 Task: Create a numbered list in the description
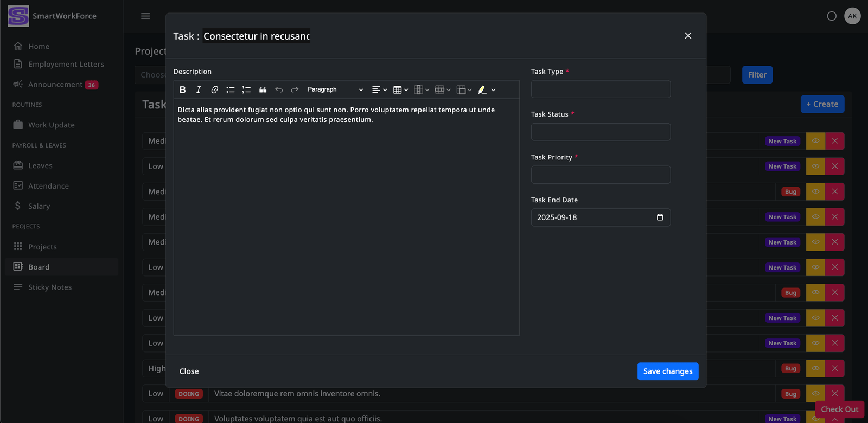(x=246, y=90)
